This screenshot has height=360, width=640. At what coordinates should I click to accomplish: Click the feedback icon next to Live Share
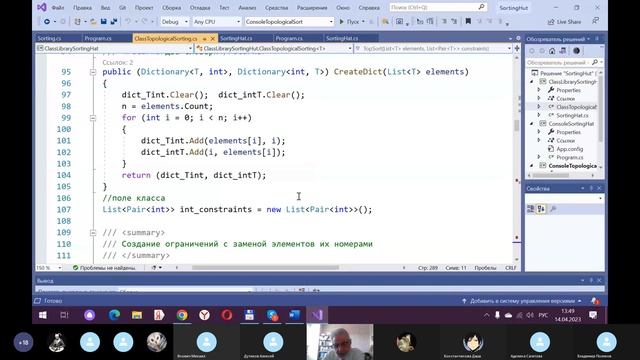[596, 21]
